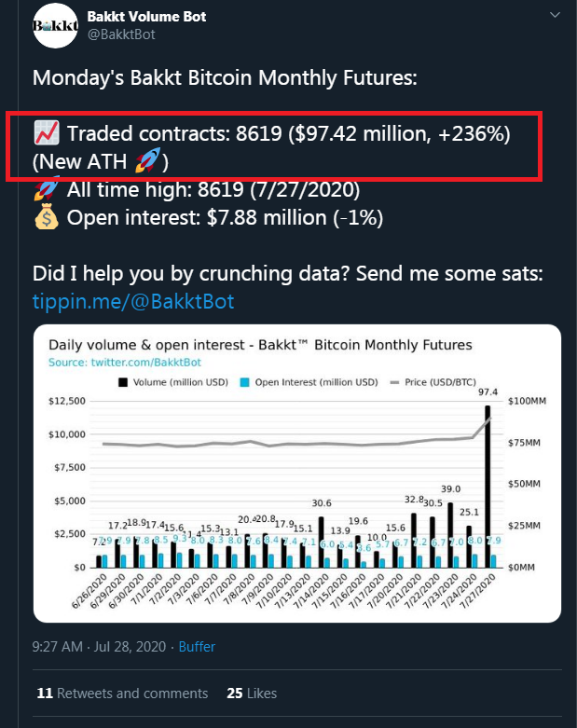Open the tippin.me/@BakktBot link

[133, 301]
